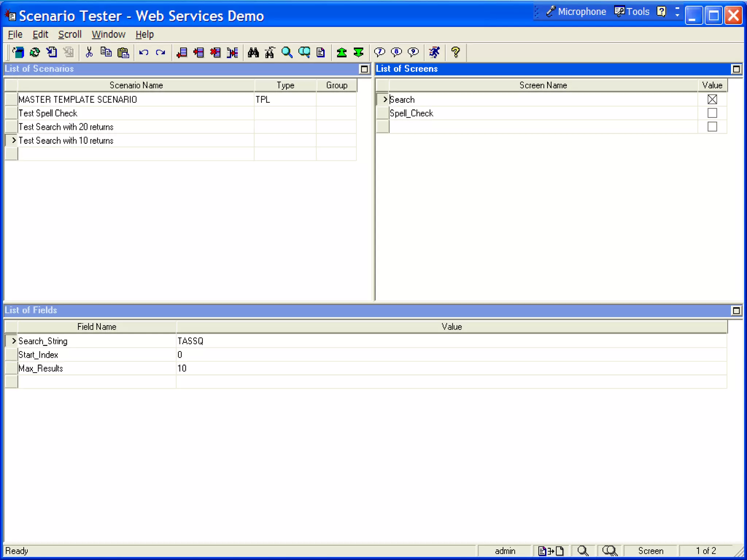The image size is (747, 560).
Task: Click the green move up arrow icon
Action: click(341, 52)
